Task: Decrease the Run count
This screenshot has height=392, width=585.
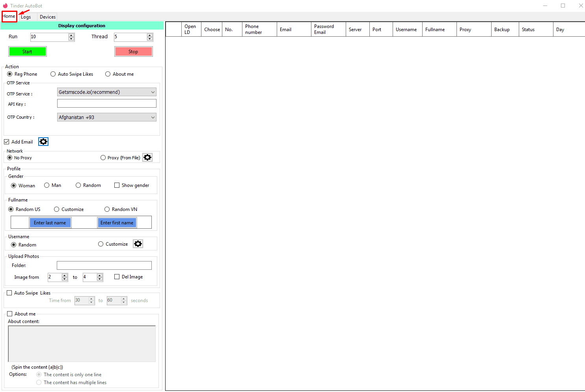Action: [71, 39]
